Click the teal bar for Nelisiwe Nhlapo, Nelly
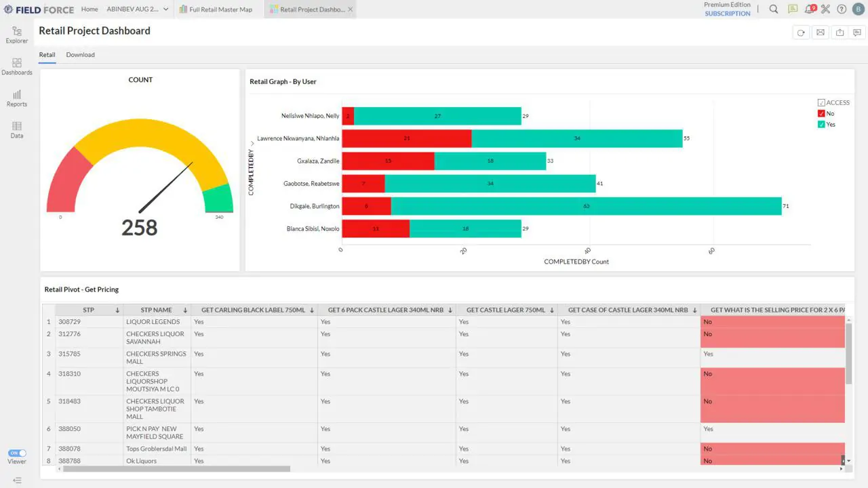The height and width of the screenshot is (488, 868). point(437,116)
